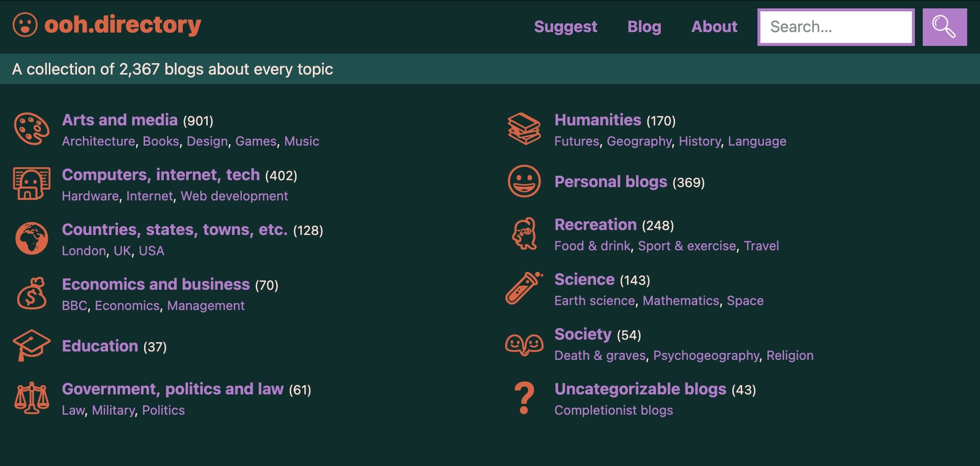Select the money bag icon for Economics and business

[31, 294]
